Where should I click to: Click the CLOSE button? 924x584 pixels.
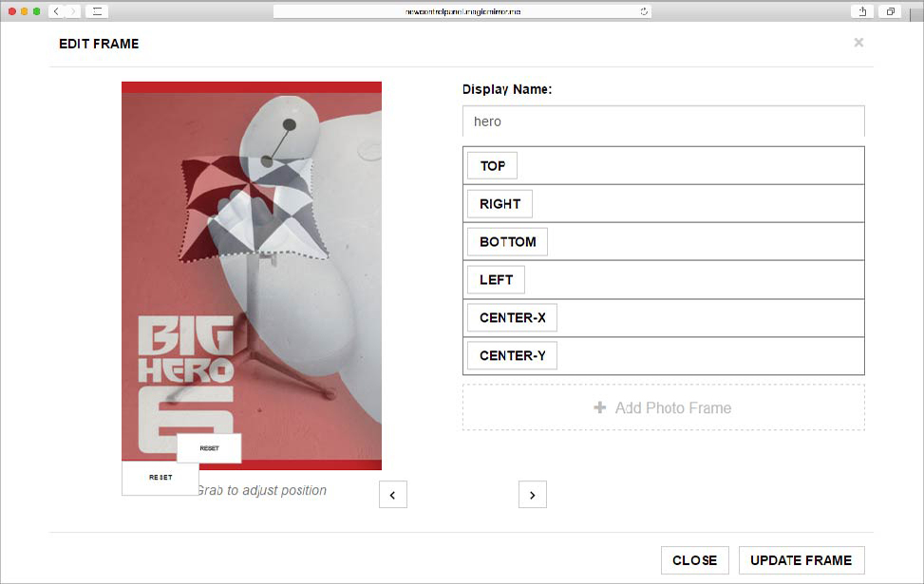(695, 560)
